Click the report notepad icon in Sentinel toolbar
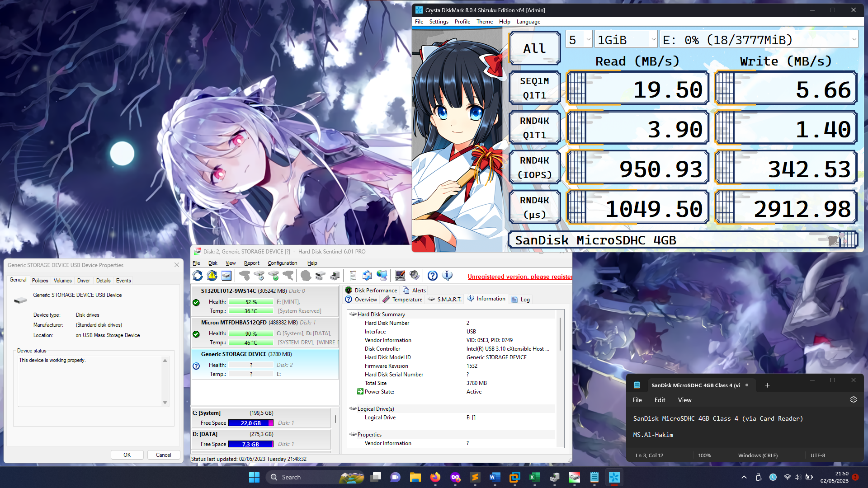The width and height of the screenshot is (868, 488). tap(353, 276)
